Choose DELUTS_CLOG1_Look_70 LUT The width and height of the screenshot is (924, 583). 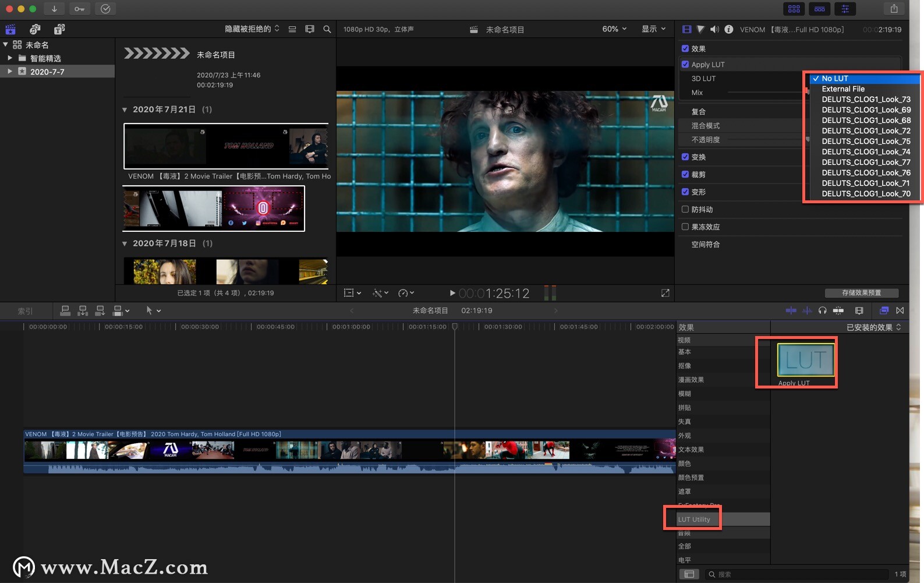pyautogui.click(x=865, y=194)
